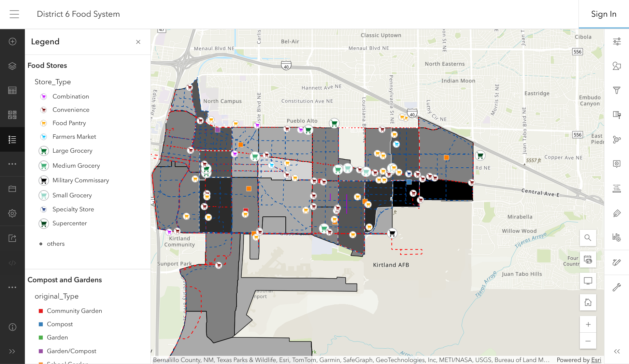This screenshot has width=629, height=364.
Task: Select the Share icon in left sidebar
Action: 12,238
